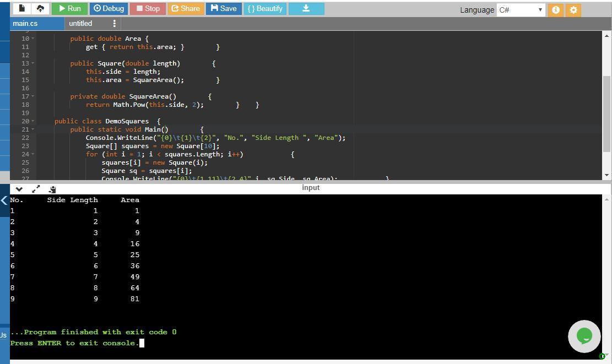Expand console to fullscreen with arrows icon
This screenshot has height=364, width=612.
point(36,189)
